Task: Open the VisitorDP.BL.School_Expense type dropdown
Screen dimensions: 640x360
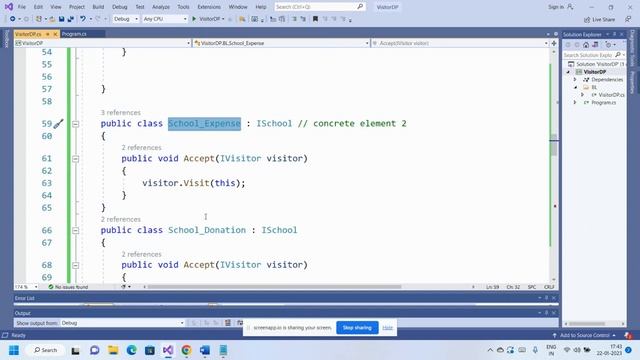Action: pos(281,43)
